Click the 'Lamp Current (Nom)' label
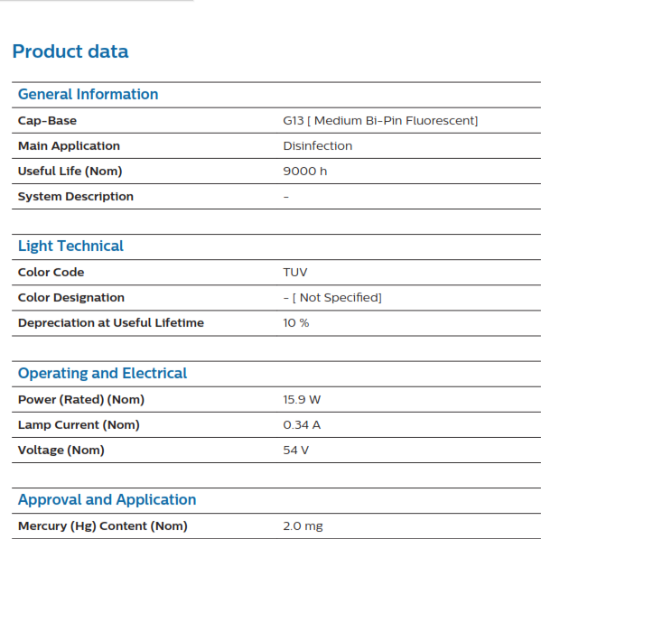The image size is (672, 632). tap(79, 425)
